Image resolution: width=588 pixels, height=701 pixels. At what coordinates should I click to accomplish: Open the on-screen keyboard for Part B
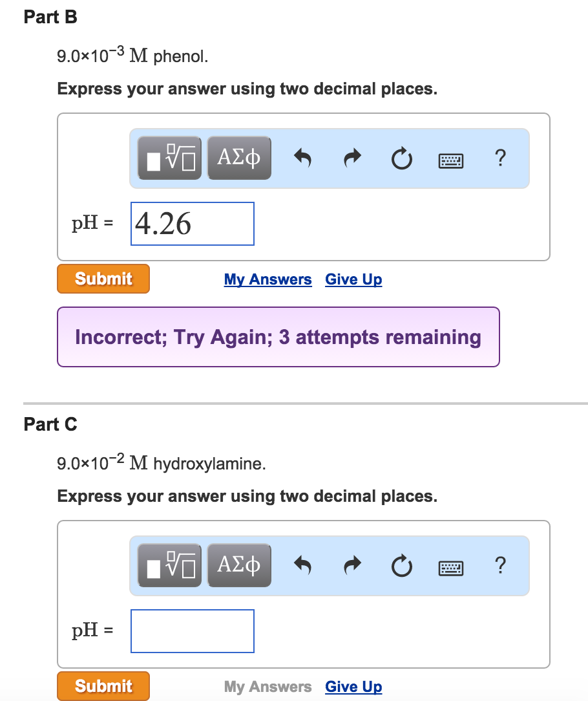(450, 160)
